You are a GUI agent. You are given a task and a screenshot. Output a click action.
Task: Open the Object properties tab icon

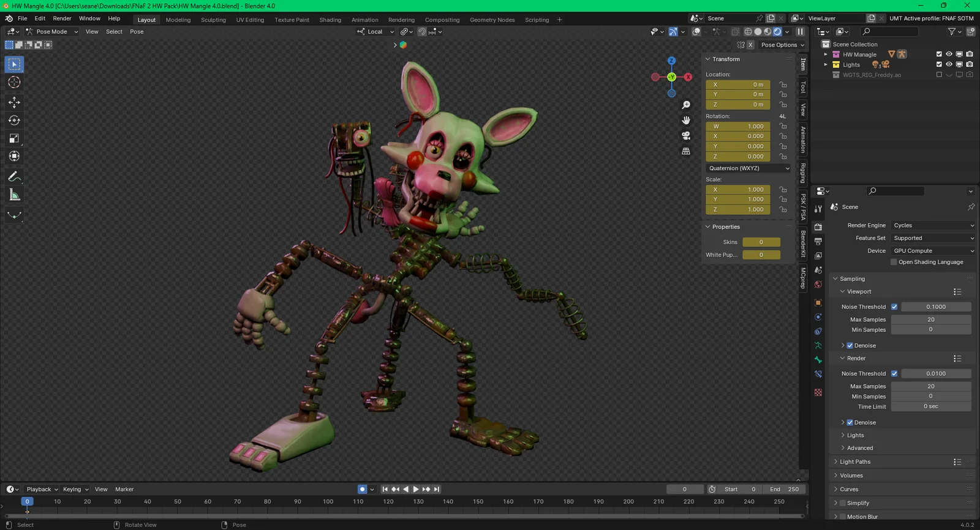coord(818,303)
